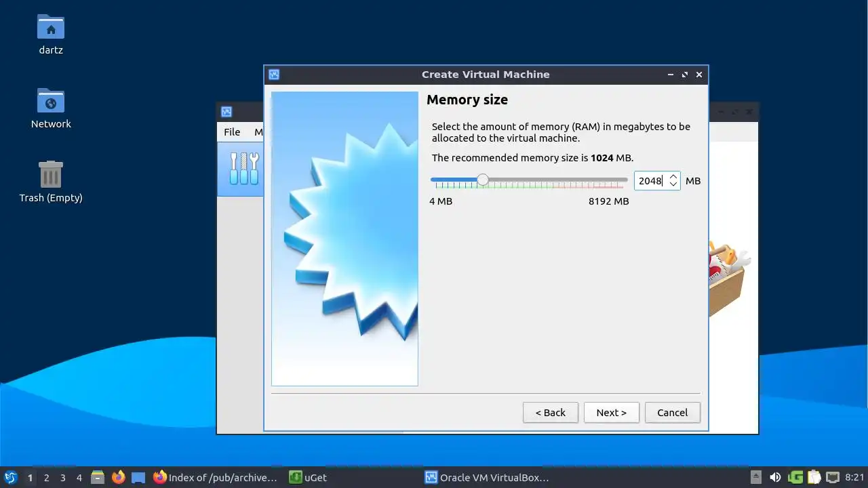Open the Trash (Empty) desktop icon
Viewport: 868px width, 488px height.
pos(51,174)
